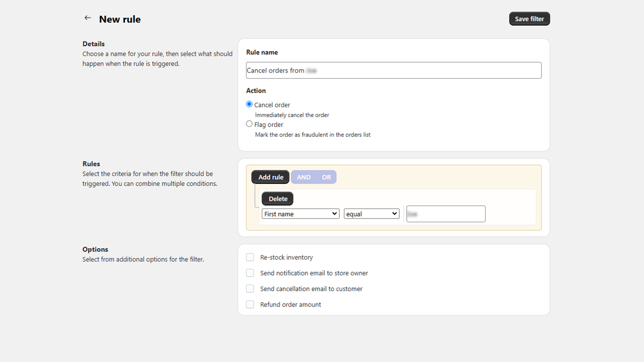644x362 pixels.
Task: Click the 'Refund order amount' label text
Action: click(291, 304)
